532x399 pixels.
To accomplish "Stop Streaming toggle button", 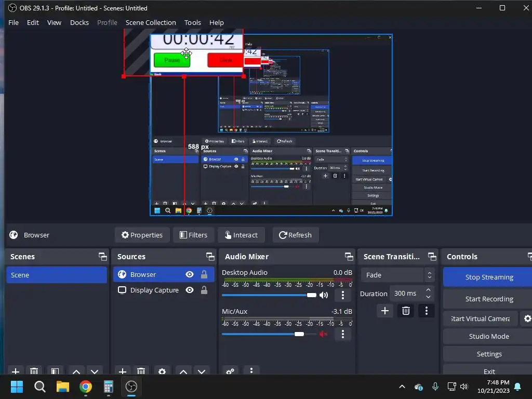I will [489, 277].
